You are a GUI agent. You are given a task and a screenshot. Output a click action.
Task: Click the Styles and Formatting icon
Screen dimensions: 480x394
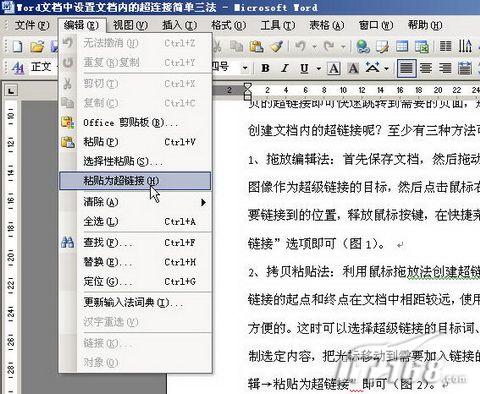pyautogui.click(x=17, y=68)
